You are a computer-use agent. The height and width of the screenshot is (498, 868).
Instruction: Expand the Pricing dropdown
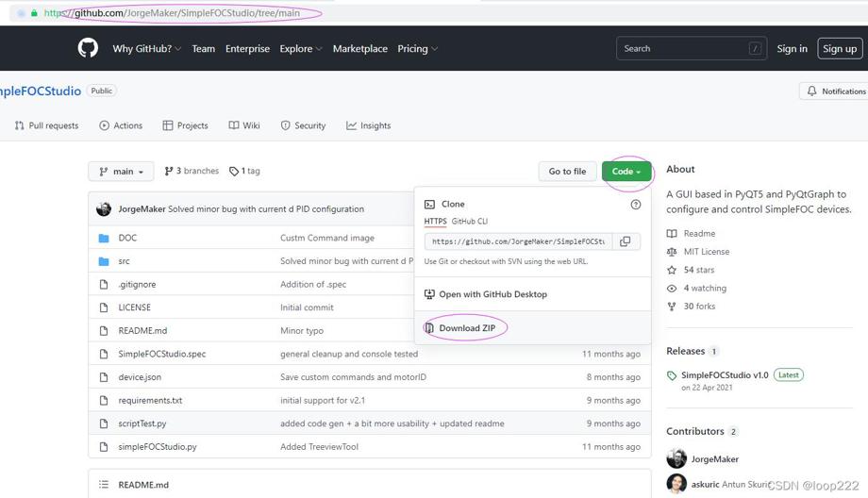tap(417, 49)
